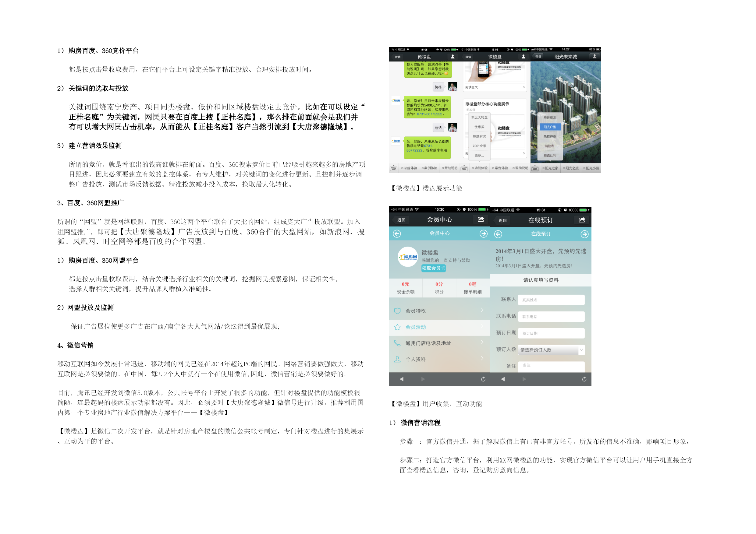This screenshot has width=756, height=534.
Task: Tap the profile icon on the 15:05 微楼盘 screen
Action: pyautogui.click(x=523, y=57)
